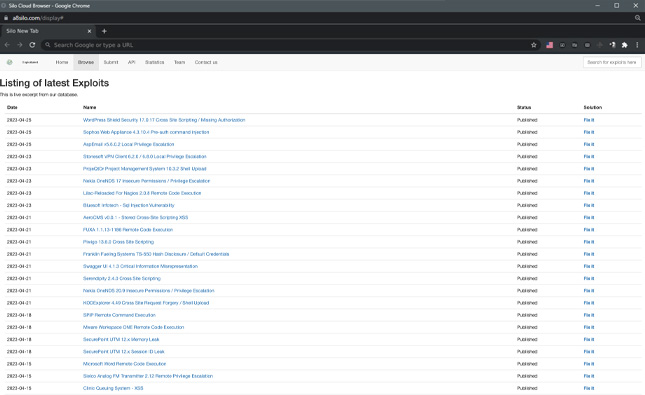Select the Silo New Tab tab

click(x=48, y=31)
